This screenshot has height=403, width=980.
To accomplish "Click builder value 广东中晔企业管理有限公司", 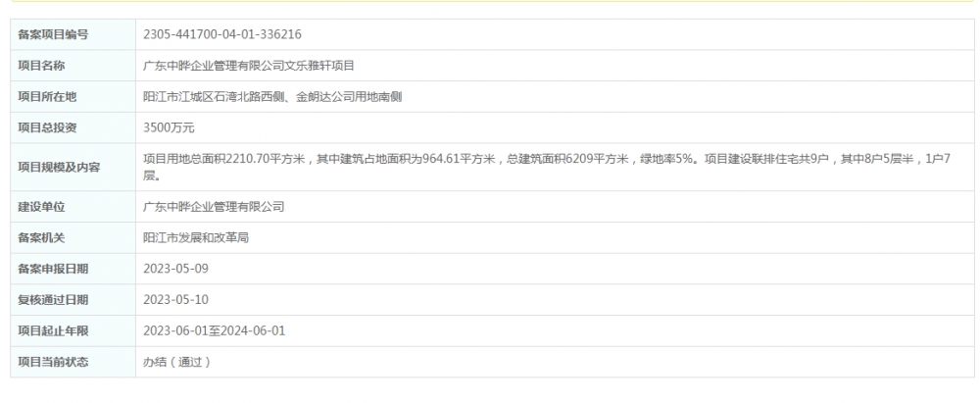I will (214, 207).
